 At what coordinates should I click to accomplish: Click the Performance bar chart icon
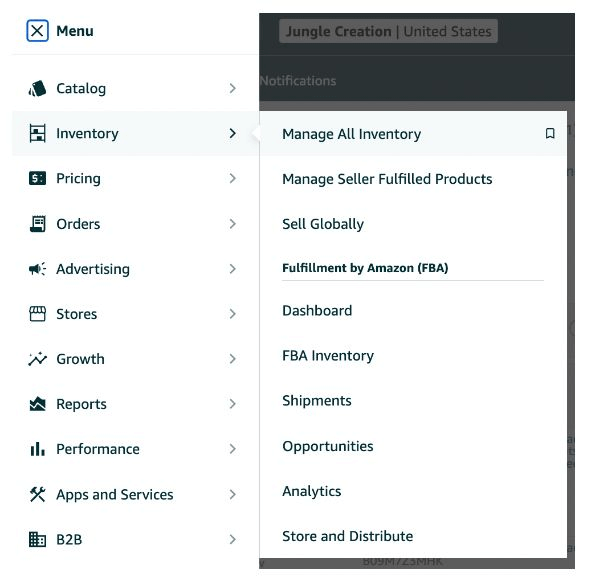37,449
